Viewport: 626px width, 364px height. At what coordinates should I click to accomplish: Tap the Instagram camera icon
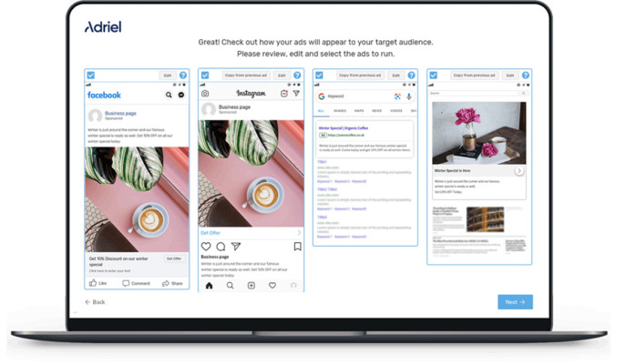(206, 94)
